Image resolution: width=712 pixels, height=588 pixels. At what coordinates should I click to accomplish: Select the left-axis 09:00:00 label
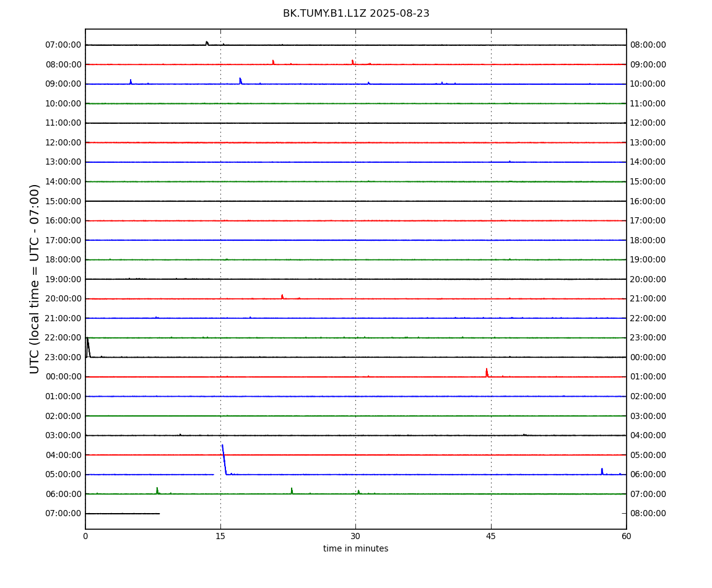tap(64, 84)
